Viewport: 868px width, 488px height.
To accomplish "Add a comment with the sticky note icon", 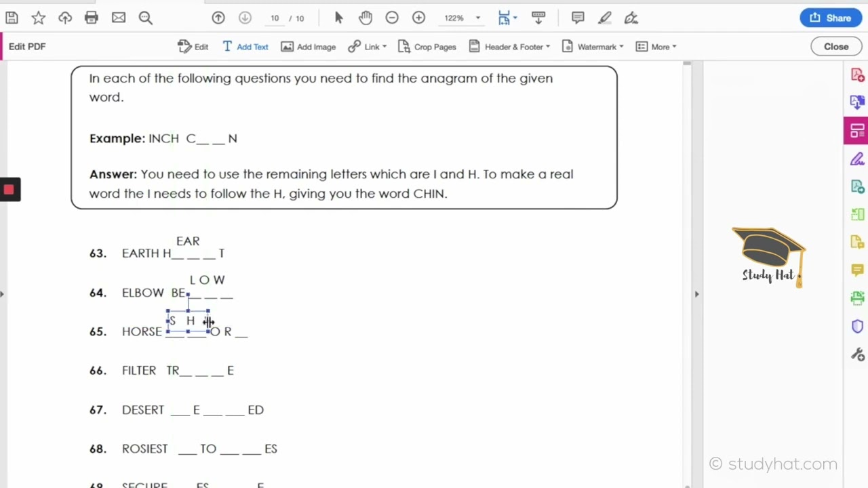I will (x=578, y=18).
